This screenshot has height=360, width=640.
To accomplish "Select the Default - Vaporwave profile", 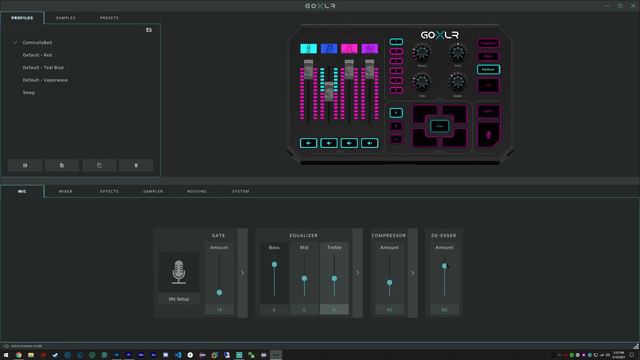I will point(45,80).
